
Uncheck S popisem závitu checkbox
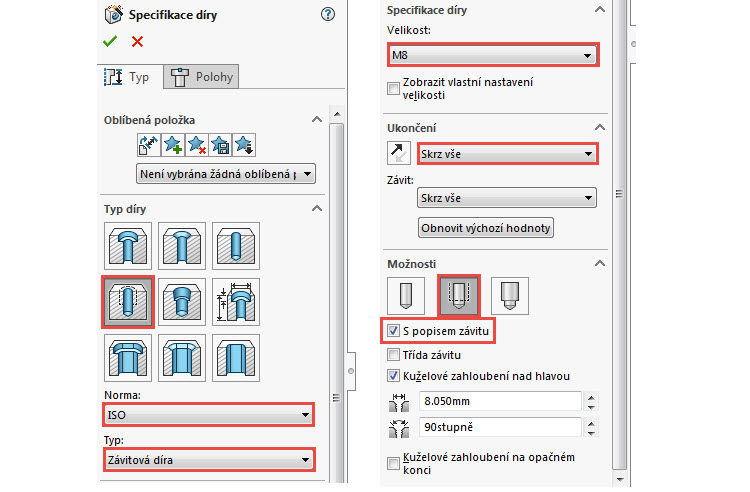click(x=393, y=331)
